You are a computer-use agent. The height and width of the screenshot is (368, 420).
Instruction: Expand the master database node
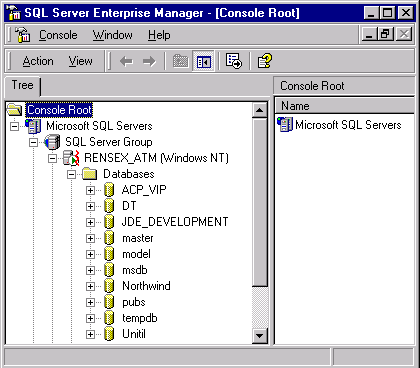coord(90,238)
